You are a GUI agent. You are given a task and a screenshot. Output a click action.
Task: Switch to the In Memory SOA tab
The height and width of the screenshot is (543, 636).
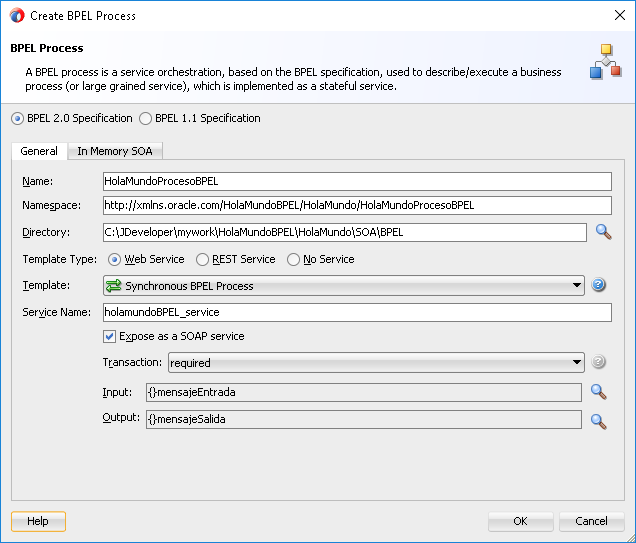coord(115,151)
